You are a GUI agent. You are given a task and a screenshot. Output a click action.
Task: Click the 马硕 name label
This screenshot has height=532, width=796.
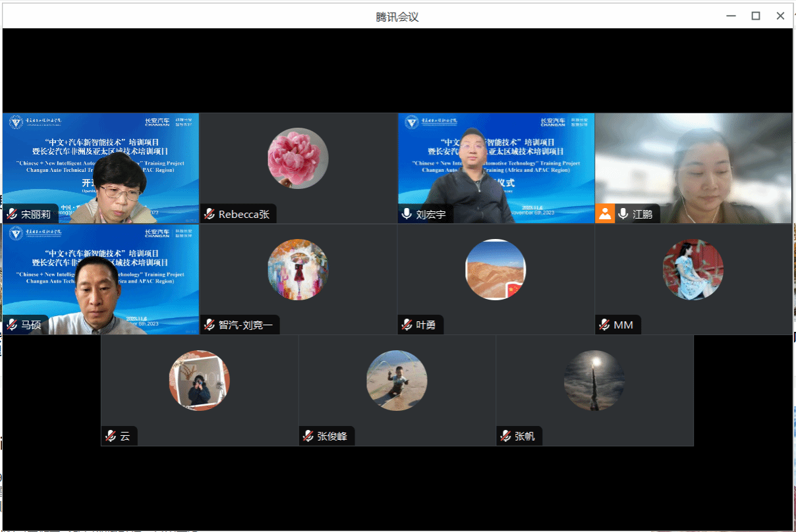[x=31, y=325]
